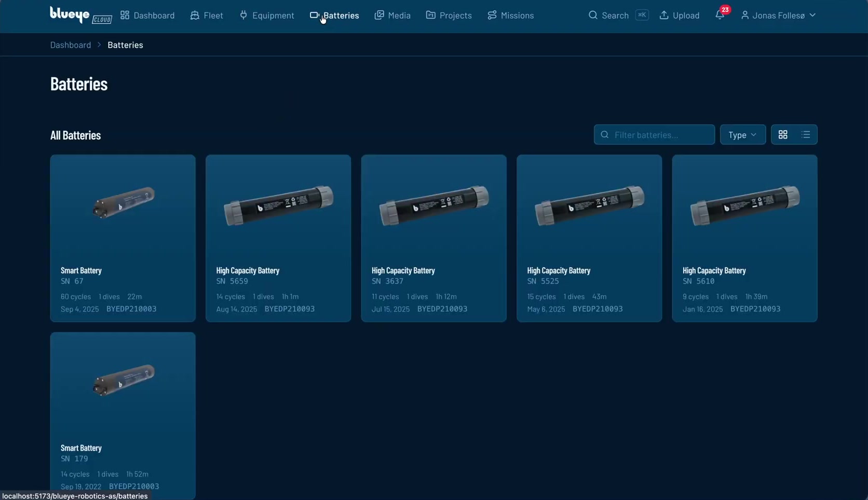Open the Type filter dropdown
This screenshot has width=868, height=500.
(x=743, y=135)
